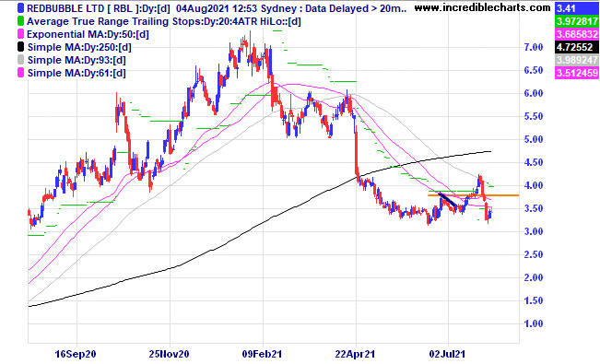The image size is (600, 364).
Task: Click the 3.00 price axis label
Action: (x=534, y=231)
